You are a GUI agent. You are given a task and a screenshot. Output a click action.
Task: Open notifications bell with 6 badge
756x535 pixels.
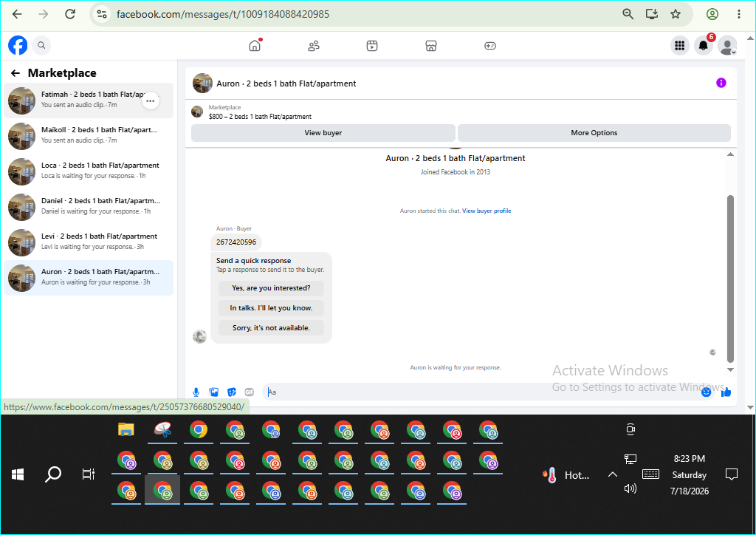tap(704, 46)
